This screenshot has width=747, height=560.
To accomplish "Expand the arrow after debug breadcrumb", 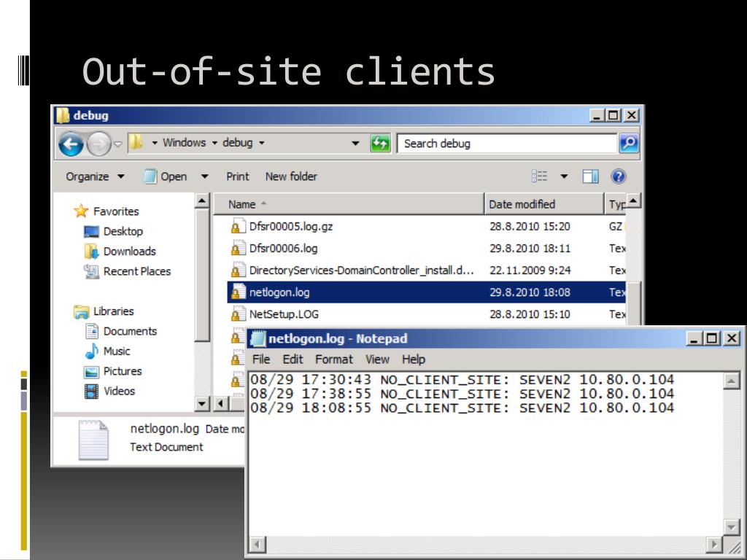I will (262, 143).
